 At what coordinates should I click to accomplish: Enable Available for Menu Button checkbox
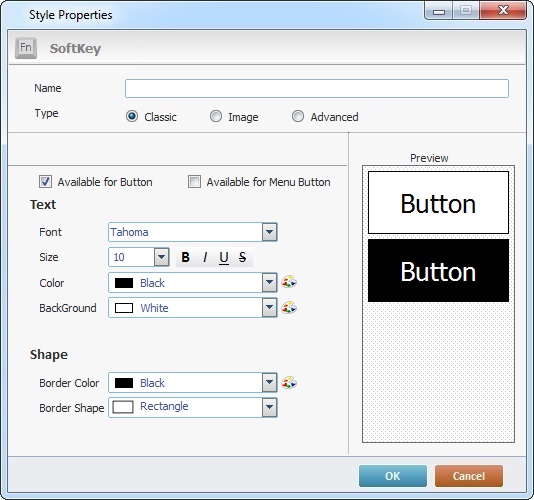tap(194, 182)
